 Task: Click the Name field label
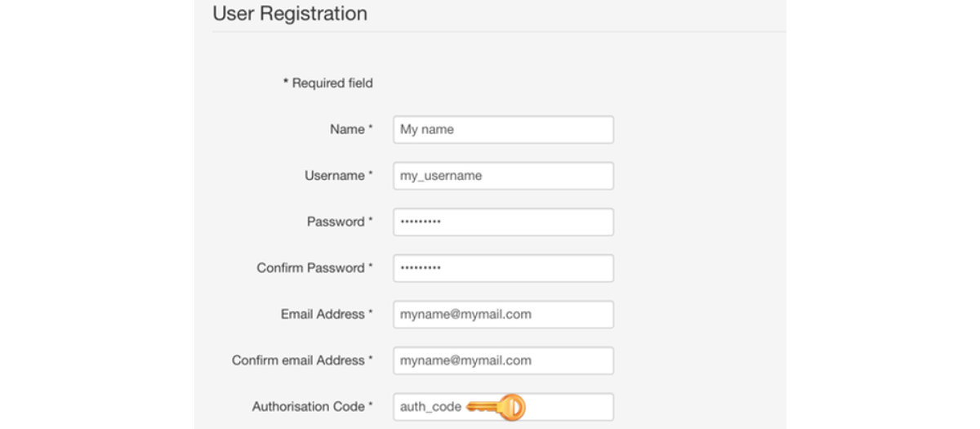click(347, 129)
